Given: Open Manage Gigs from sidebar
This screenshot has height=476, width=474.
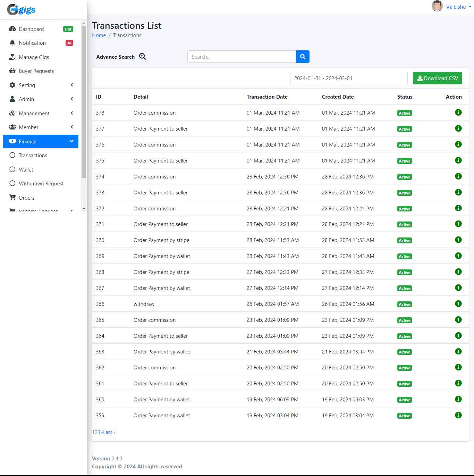Looking at the screenshot, I should (34, 57).
